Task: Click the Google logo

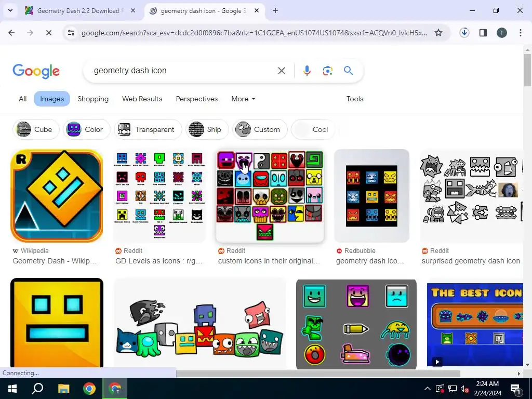Action: coord(36,71)
